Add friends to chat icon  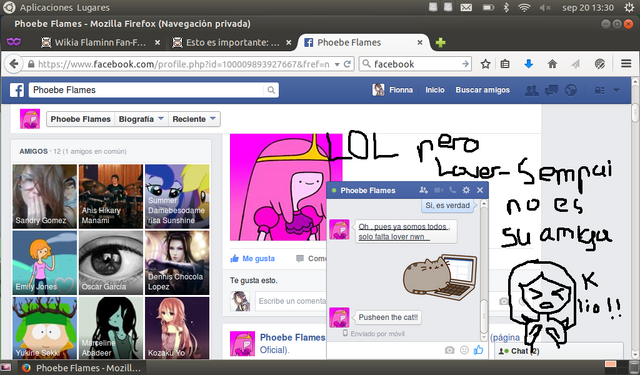click(423, 190)
